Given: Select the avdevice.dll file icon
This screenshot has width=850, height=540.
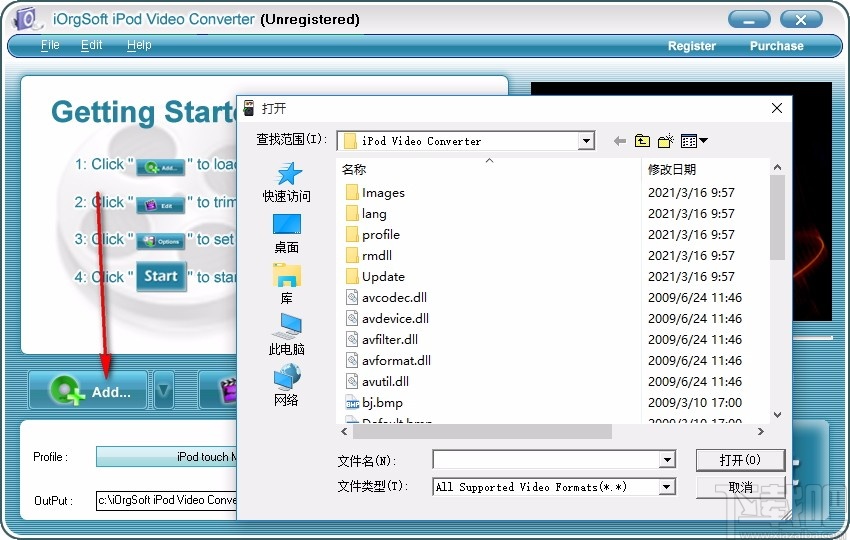Looking at the screenshot, I should point(352,318).
